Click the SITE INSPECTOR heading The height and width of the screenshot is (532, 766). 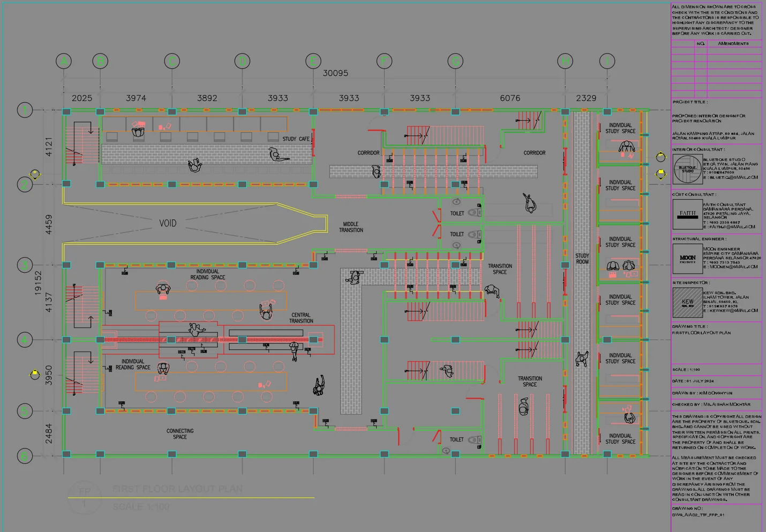691,282
